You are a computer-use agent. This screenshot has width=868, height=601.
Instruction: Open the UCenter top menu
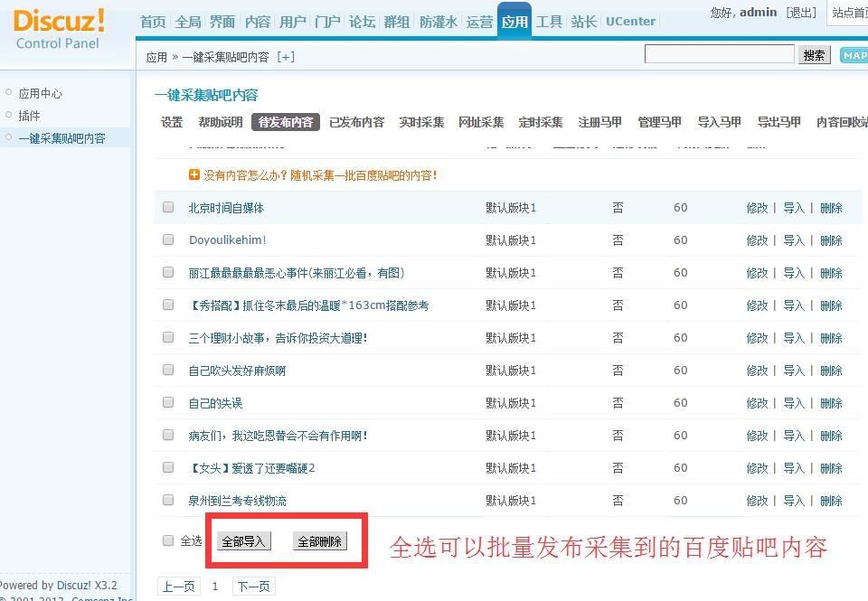point(630,22)
